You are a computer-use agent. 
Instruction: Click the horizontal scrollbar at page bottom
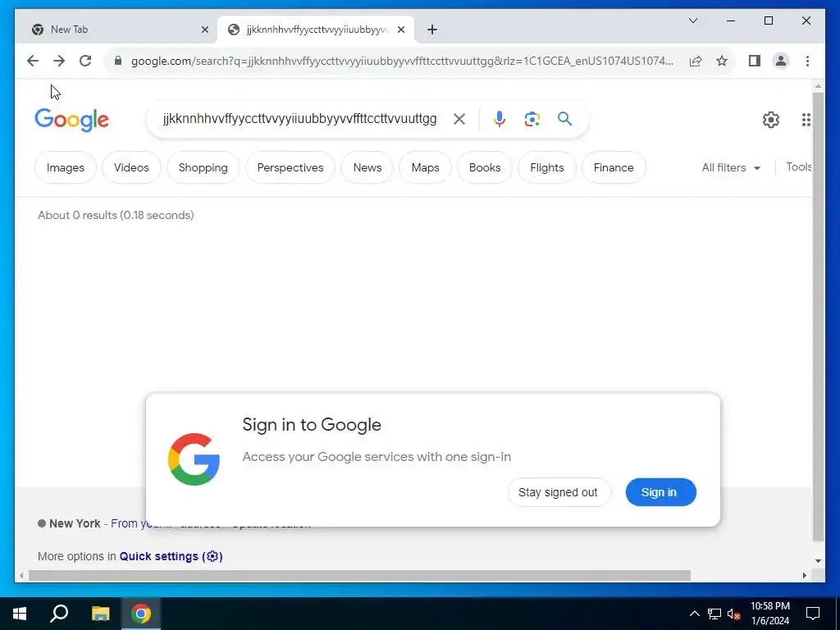coord(359,575)
